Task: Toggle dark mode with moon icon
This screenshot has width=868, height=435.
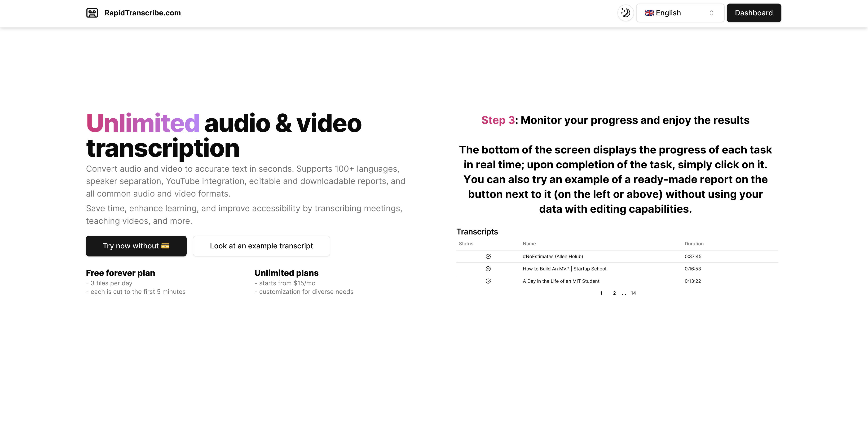Action: [x=626, y=13]
